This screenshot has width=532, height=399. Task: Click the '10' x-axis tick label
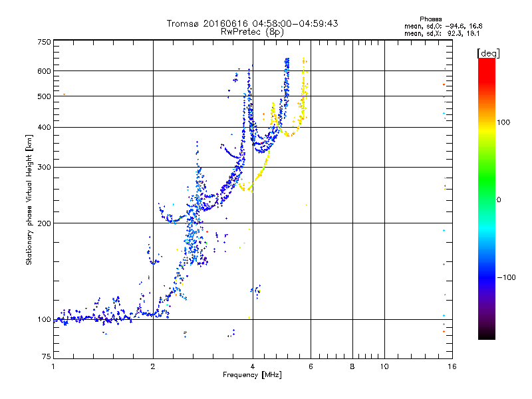(384, 366)
